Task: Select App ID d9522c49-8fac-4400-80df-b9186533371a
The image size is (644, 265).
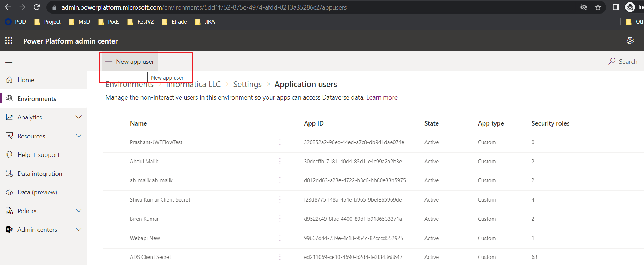Action: point(353,219)
